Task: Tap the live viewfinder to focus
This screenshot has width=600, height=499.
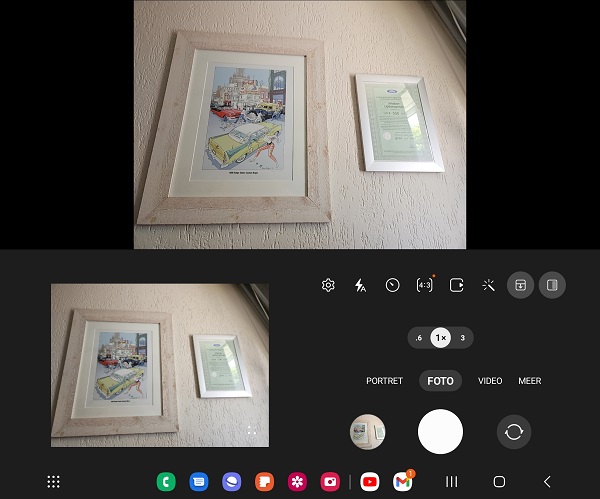Action: [x=300, y=124]
